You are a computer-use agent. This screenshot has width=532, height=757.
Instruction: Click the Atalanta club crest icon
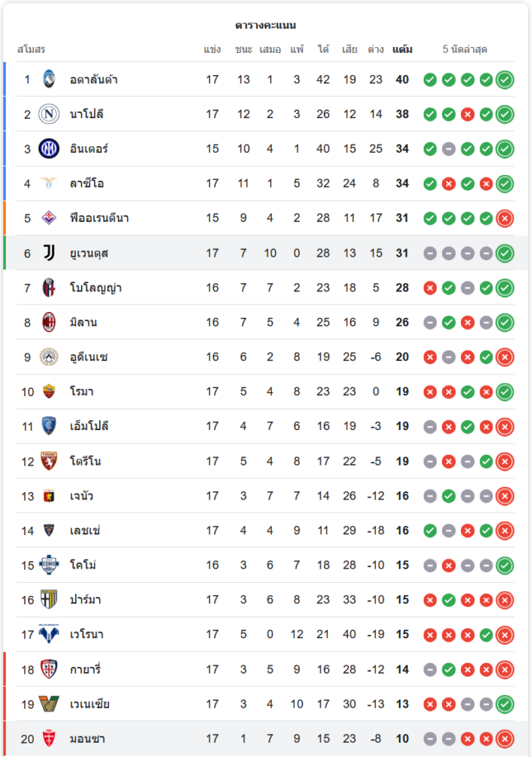(x=49, y=79)
